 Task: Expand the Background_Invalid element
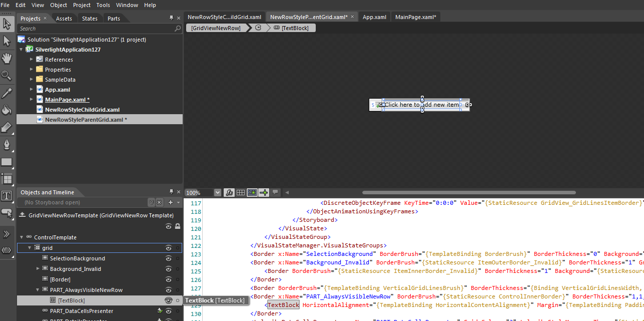click(38, 269)
